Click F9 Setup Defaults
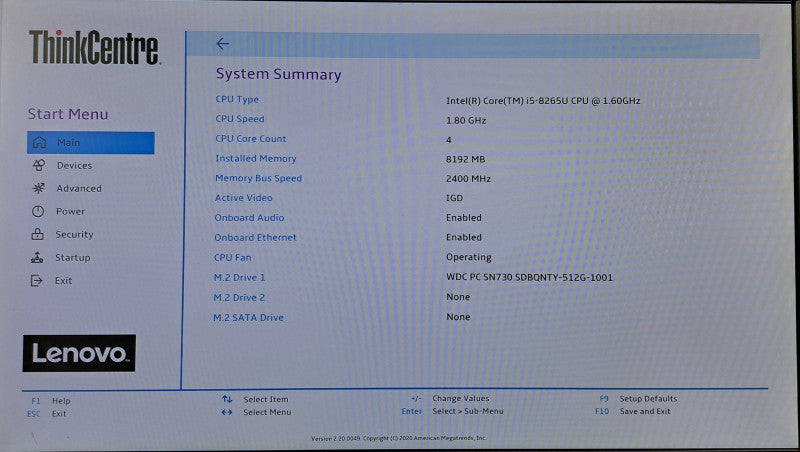This screenshot has width=800, height=452. [638, 398]
